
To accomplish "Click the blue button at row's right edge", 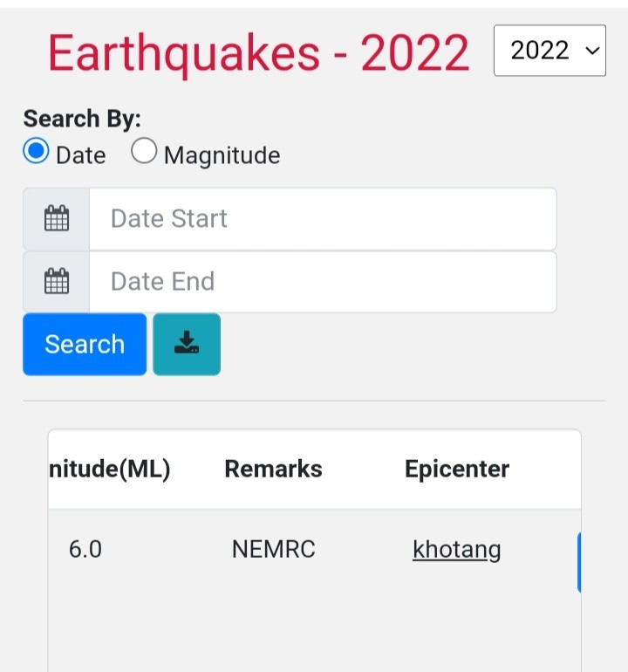I will pyautogui.click(x=579, y=562).
